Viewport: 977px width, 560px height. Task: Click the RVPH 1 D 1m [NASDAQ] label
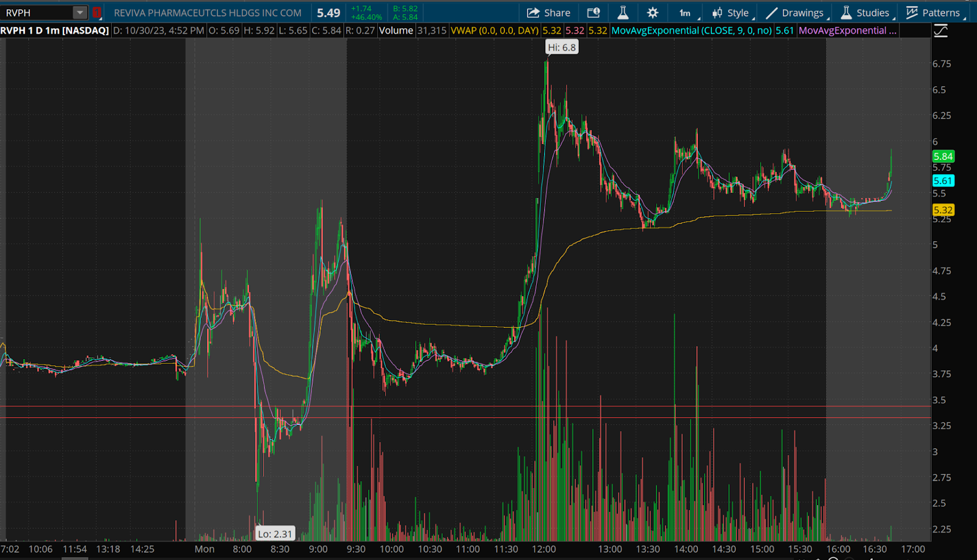[x=55, y=31]
